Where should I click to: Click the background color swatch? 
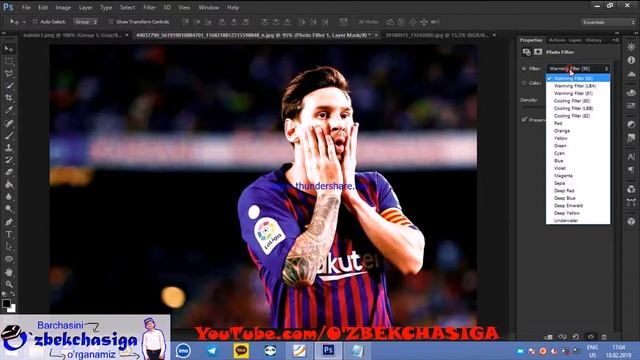12,309
